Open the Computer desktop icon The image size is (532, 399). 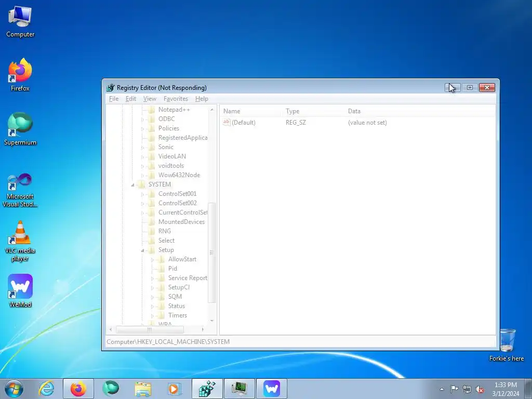click(20, 22)
